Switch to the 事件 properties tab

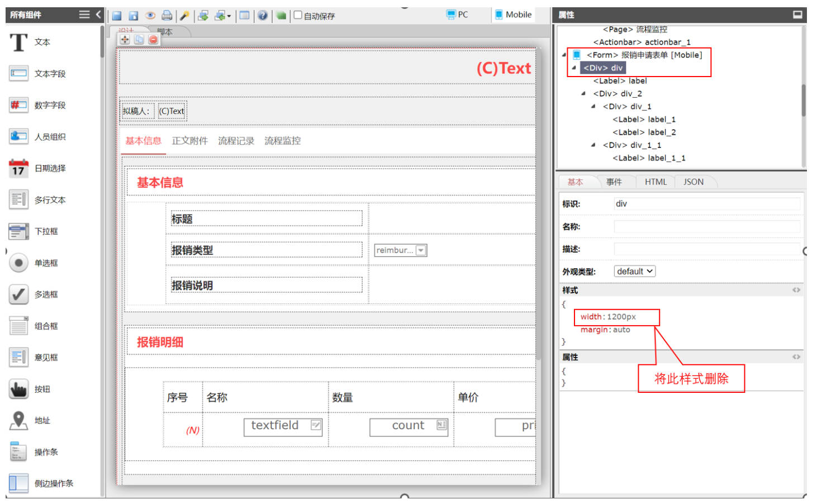(614, 182)
